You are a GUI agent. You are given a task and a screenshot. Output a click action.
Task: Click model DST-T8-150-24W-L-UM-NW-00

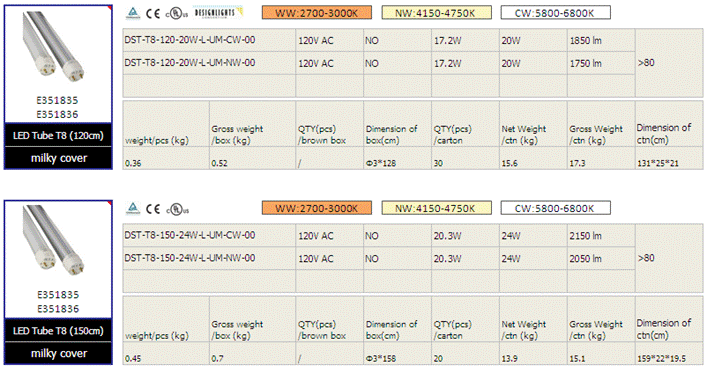pyautogui.click(x=190, y=258)
